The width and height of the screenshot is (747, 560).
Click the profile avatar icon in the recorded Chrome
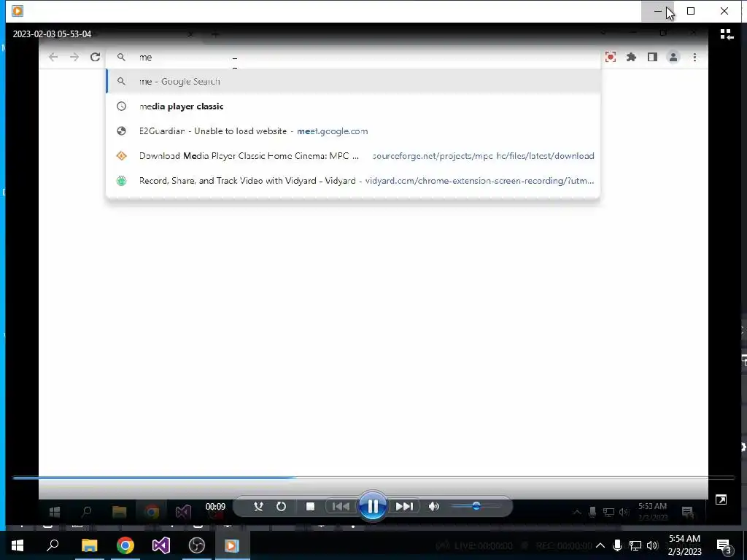pos(673,57)
